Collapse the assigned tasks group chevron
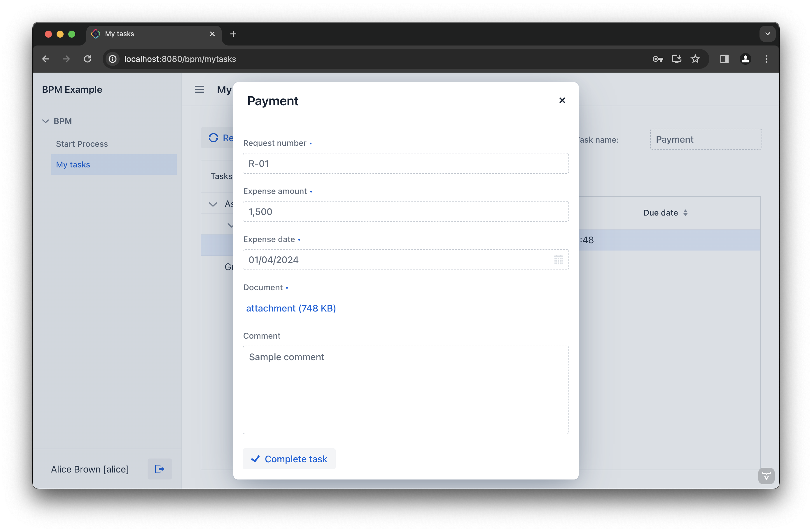Viewport: 812px width, 532px height. [x=213, y=204]
